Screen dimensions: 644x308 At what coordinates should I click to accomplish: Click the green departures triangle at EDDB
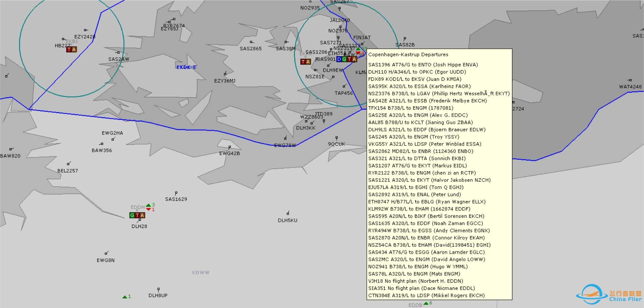(426, 303)
